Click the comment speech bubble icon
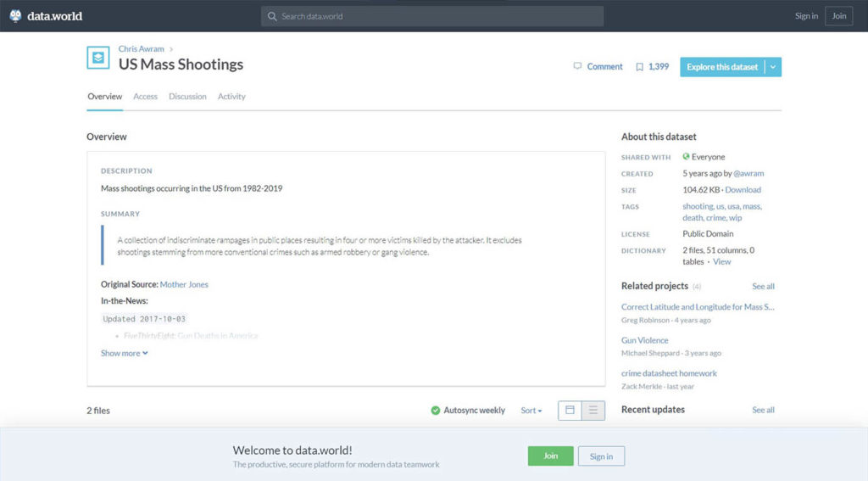 (577, 66)
